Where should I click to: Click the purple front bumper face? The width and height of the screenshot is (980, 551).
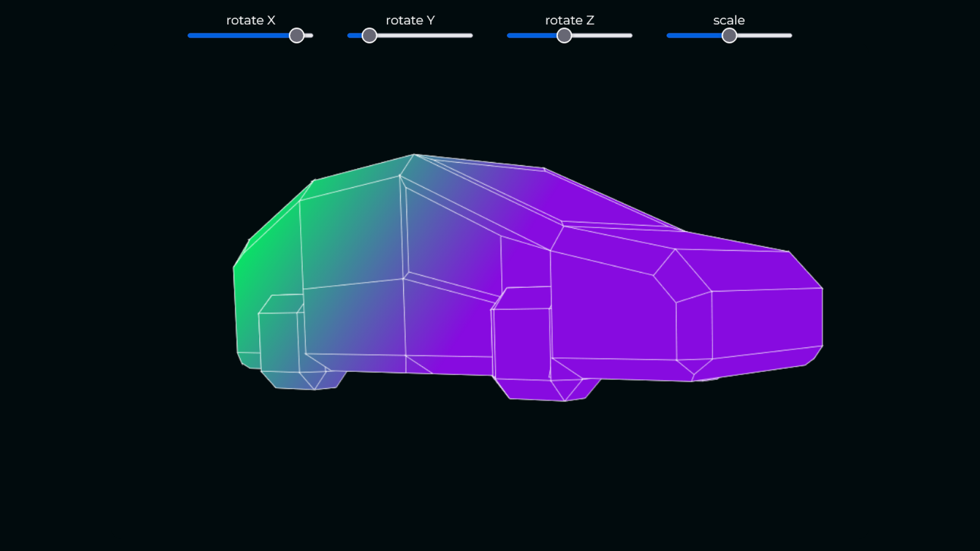click(766, 321)
